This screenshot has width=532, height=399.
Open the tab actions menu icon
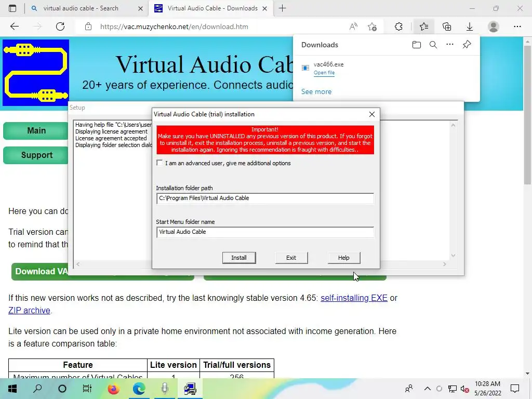(x=12, y=8)
